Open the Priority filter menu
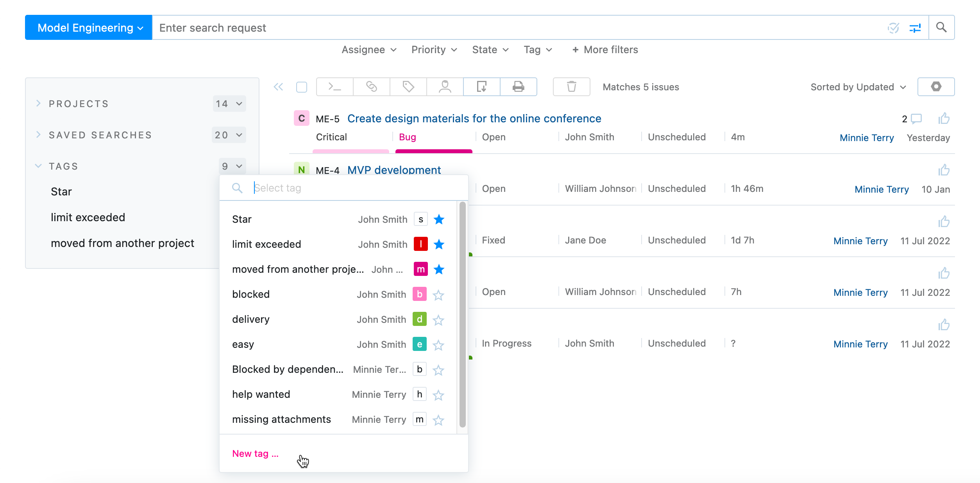This screenshot has height=483, width=980. click(434, 50)
